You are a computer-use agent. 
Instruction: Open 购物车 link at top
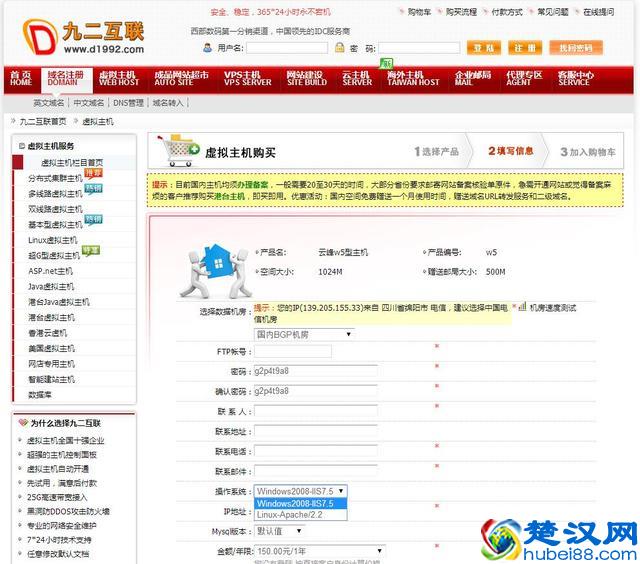click(x=419, y=12)
